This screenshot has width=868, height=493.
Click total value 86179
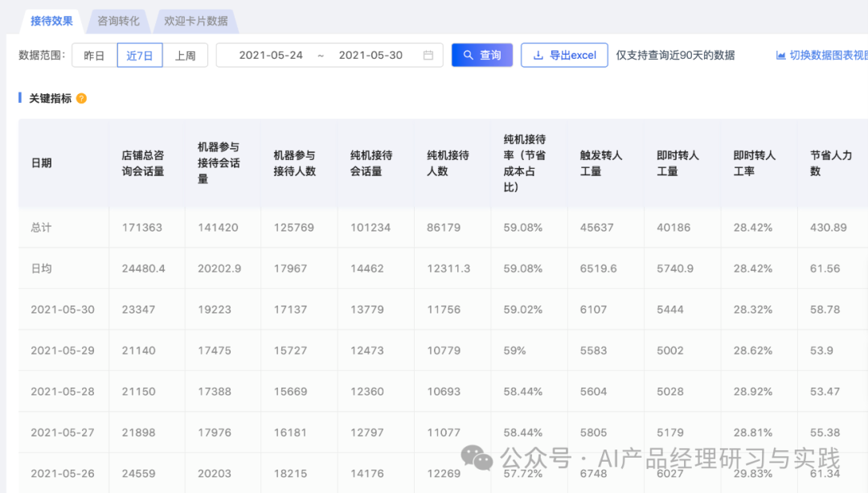[x=444, y=228]
